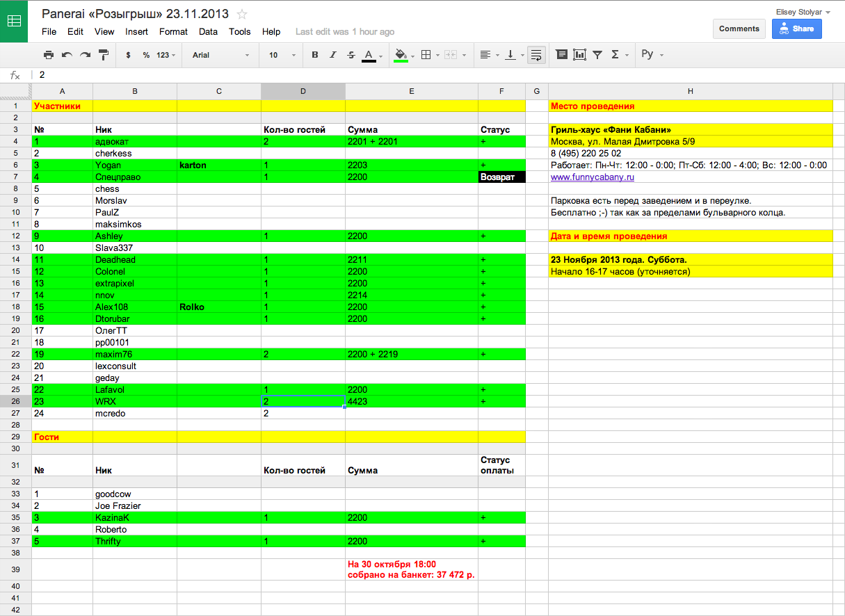845x616 pixels.
Task: Open the Arial font family dropdown
Action: [x=220, y=55]
